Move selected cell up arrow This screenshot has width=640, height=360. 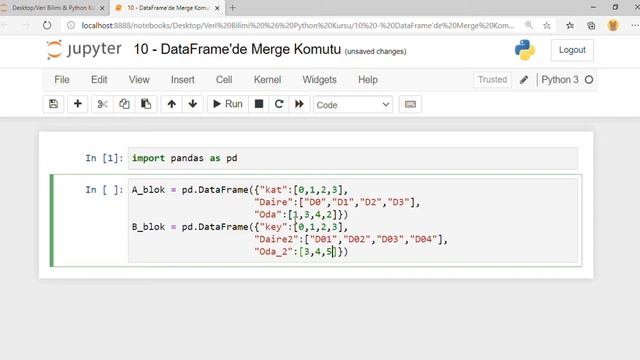(171, 104)
